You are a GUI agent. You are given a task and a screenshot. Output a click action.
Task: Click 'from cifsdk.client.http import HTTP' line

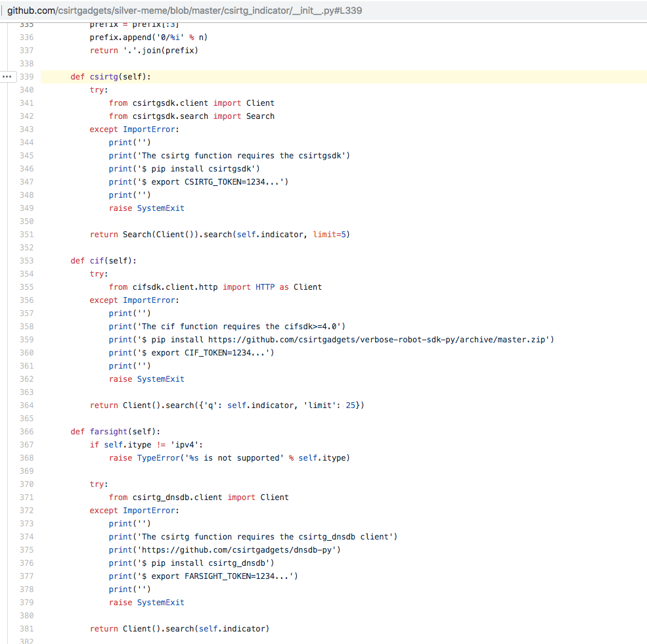[x=215, y=287]
